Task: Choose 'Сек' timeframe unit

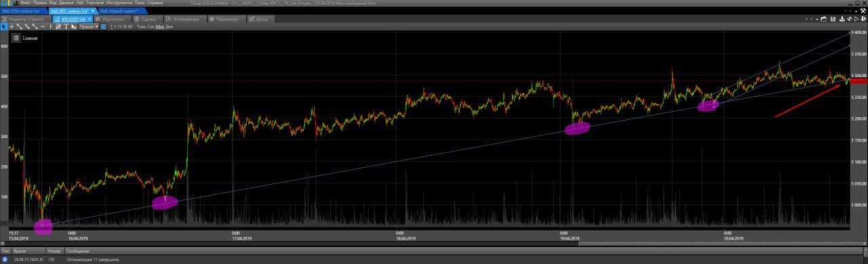Action: point(151,26)
